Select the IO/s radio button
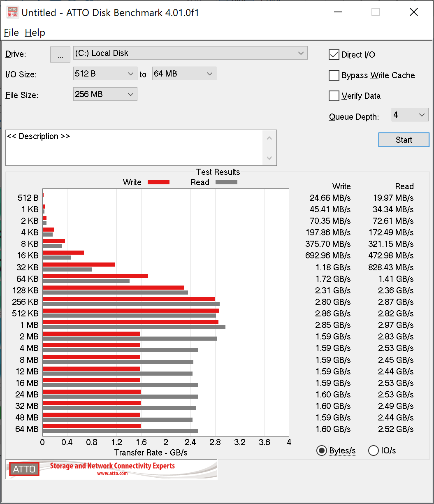The image size is (434, 504). tap(374, 451)
